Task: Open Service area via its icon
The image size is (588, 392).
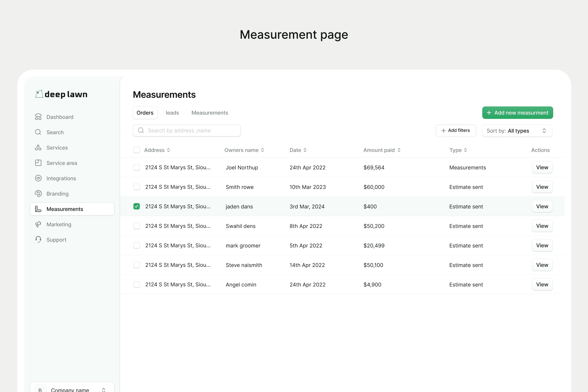Action: tap(38, 163)
